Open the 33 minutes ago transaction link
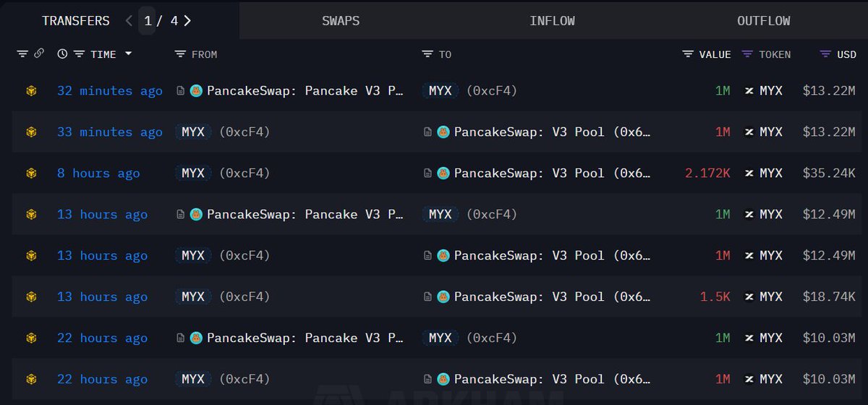This screenshot has height=405, width=868. click(110, 132)
